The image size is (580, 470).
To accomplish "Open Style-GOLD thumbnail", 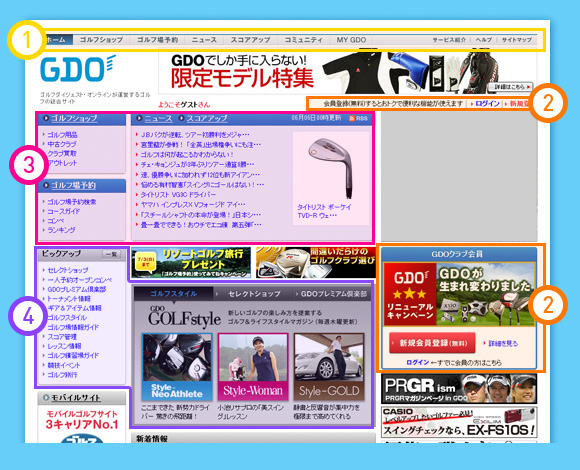I will (x=329, y=367).
